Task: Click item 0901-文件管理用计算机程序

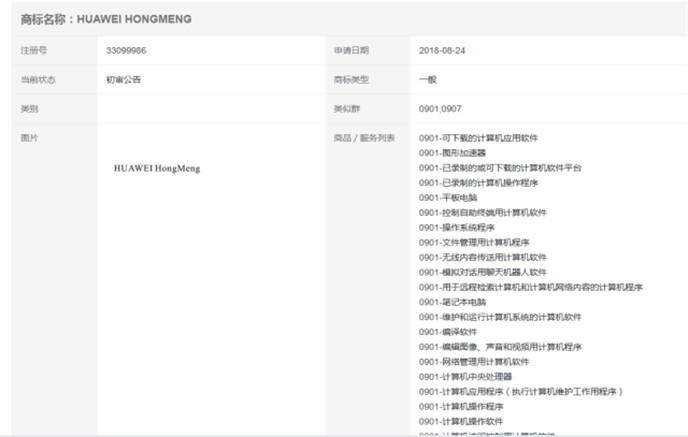Action: pyautogui.click(x=474, y=243)
